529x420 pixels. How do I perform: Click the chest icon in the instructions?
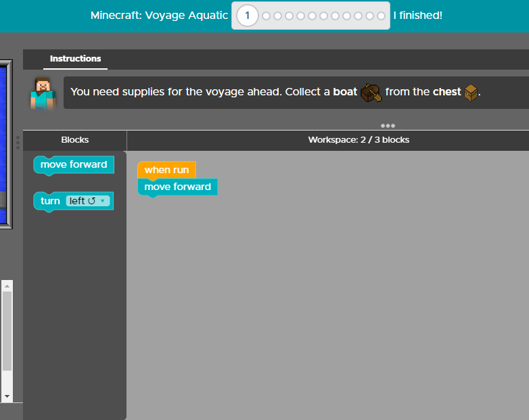471,93
